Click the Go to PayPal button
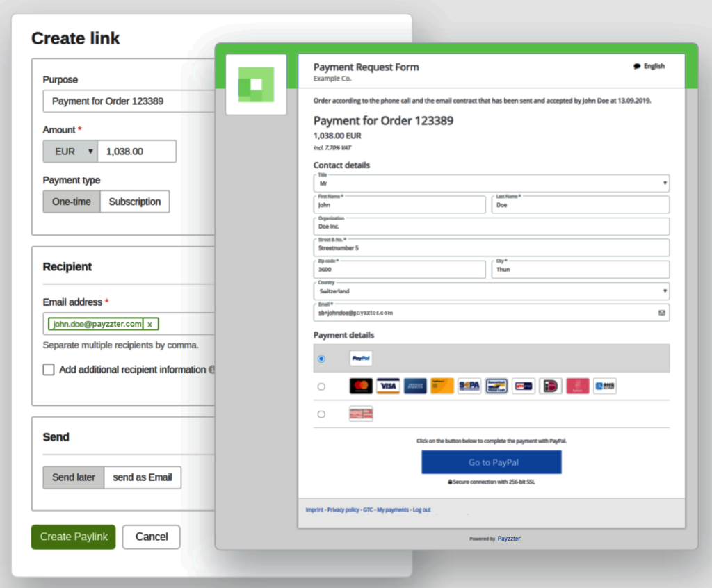Image resolution: width=712 pixels, height=588 pixels. 491,462
